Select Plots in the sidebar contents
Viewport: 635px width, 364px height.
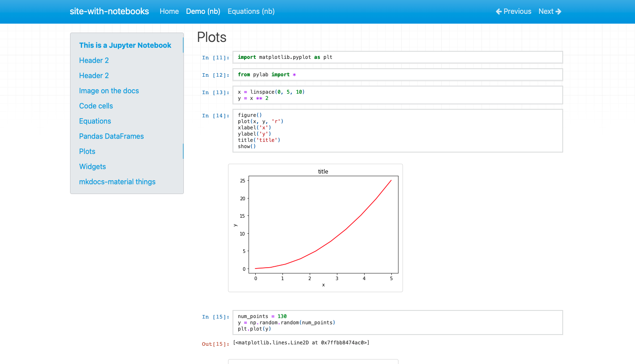(87, 152)
